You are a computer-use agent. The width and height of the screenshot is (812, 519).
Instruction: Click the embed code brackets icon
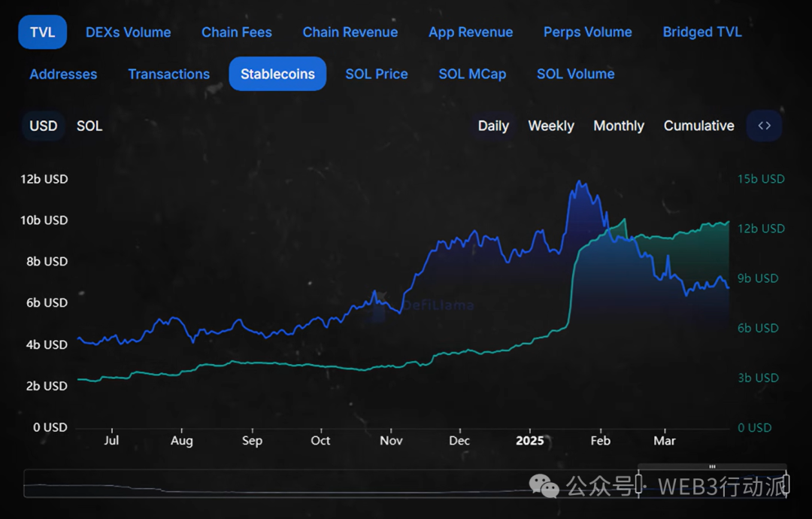pyautogui.click(x=764, y=126)
